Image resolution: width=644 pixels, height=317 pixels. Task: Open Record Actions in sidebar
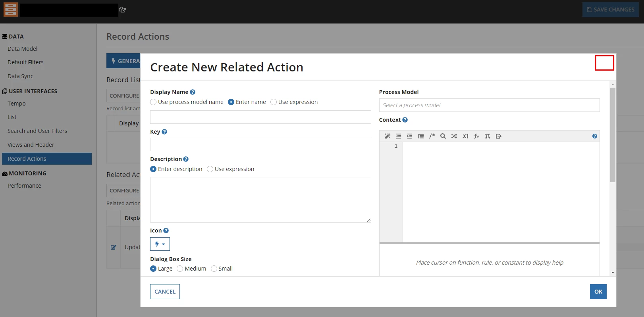[47, 159]
